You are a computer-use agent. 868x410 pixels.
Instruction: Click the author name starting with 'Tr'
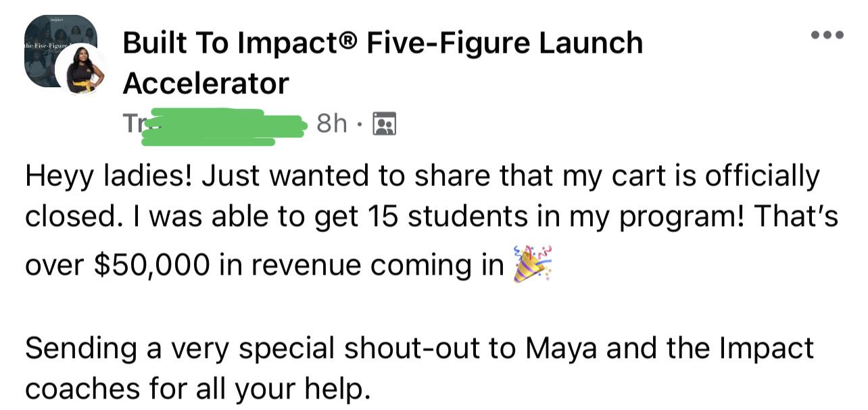coord(135,123)
